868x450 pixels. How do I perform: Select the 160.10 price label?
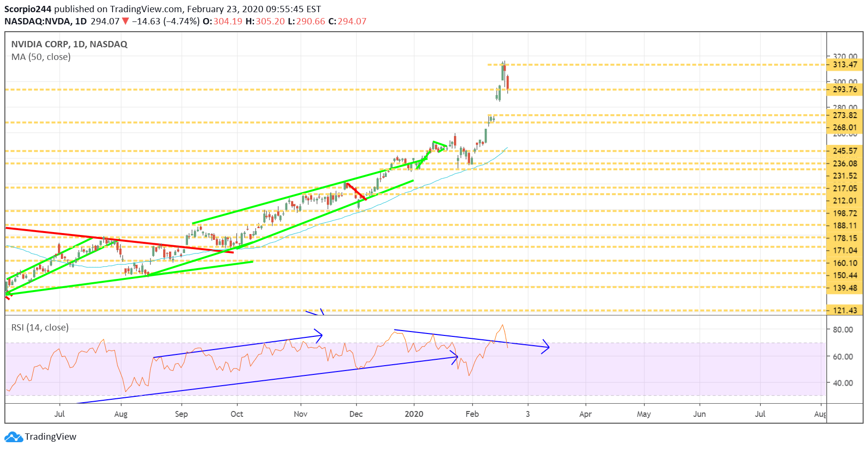[845, 263]
